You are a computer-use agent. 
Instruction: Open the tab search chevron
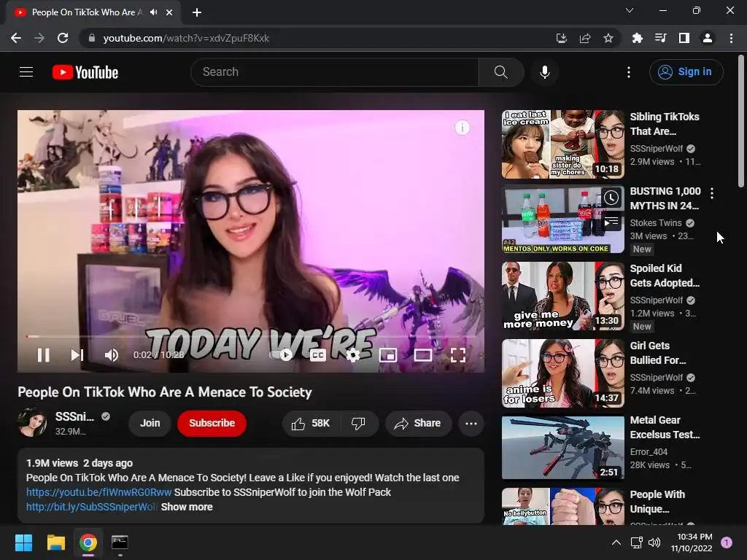[630, 10]
